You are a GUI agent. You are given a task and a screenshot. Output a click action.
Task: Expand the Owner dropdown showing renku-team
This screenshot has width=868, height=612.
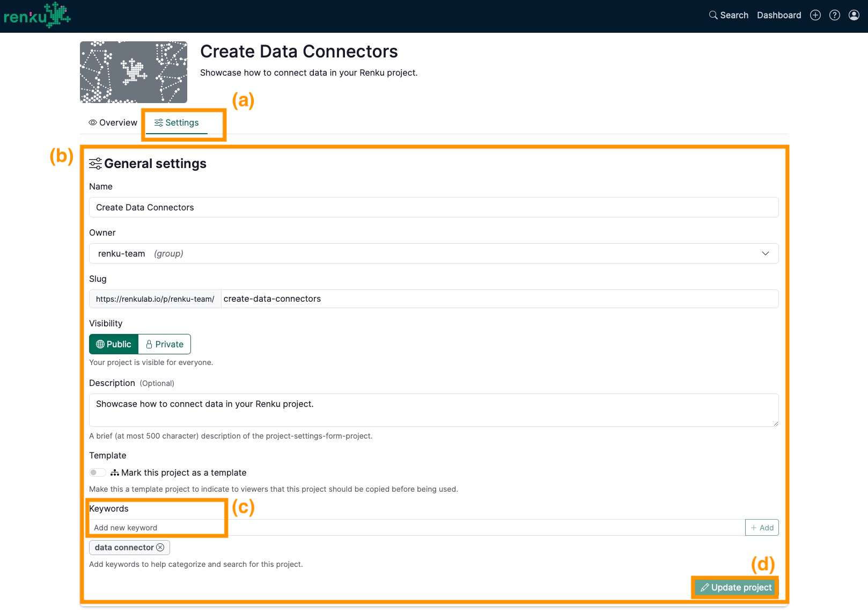pos(433,253)
